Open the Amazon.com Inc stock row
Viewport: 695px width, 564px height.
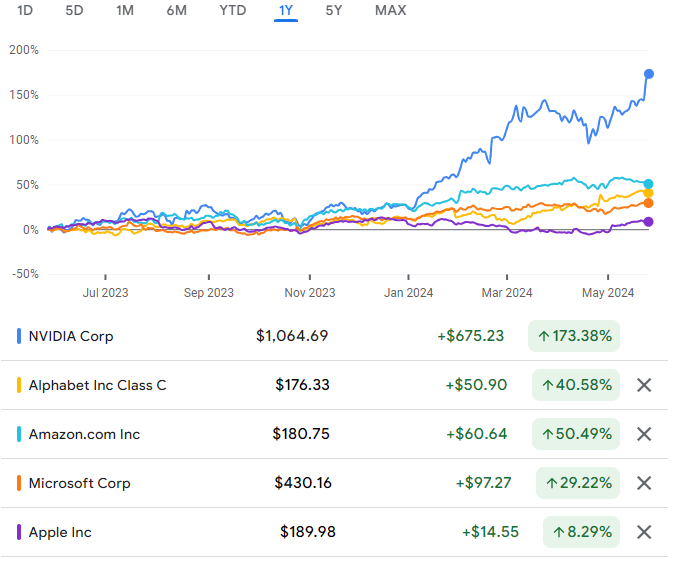point(84,434)
